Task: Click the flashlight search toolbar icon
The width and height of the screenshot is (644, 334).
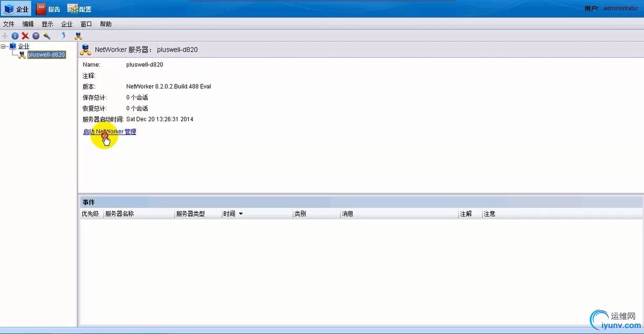Action: (46, 36)
